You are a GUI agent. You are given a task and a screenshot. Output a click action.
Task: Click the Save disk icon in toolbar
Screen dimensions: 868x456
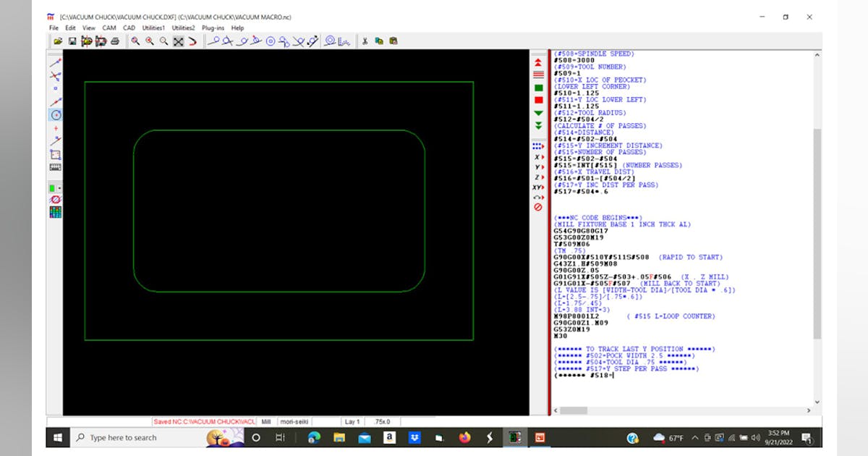pyautogui.click(x=72, y=41)
